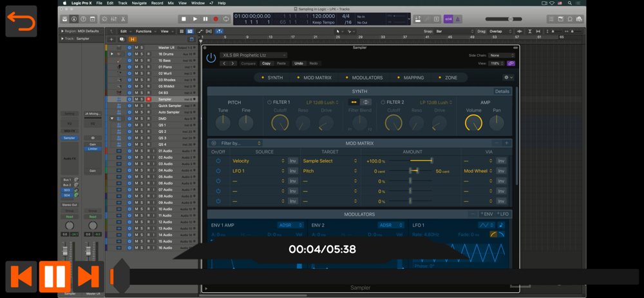Toggle Filter 2 power button
644x298 pixels.
click(x=383, y=102)
